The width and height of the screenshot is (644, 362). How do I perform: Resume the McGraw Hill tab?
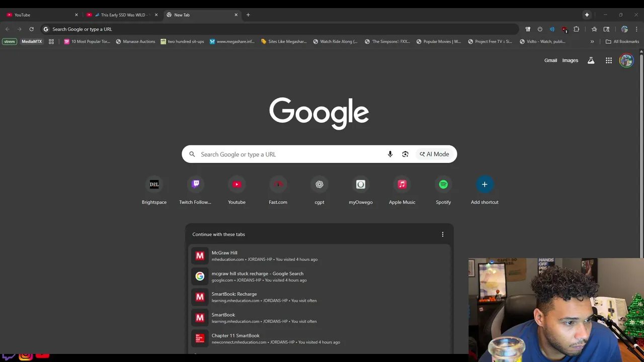pyautogui.click(x=319, y=256)
